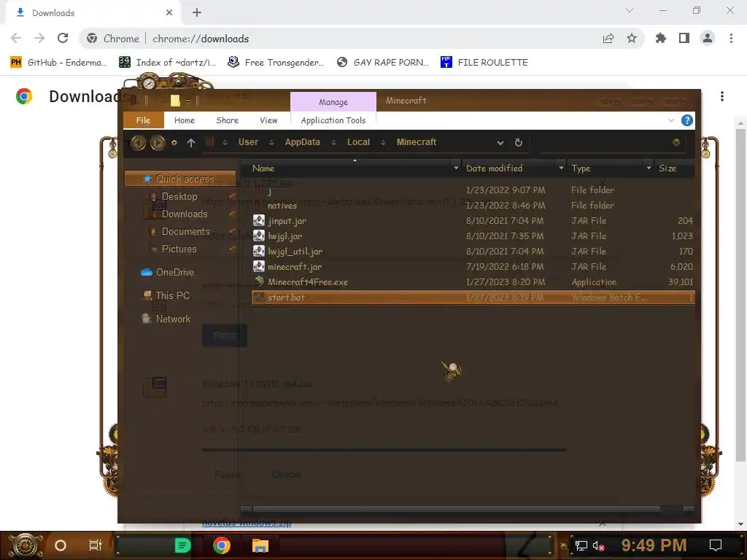Open Task View on the taskbar
The width and height of the screenshot is (747, 560).
[x=96, y=545]
